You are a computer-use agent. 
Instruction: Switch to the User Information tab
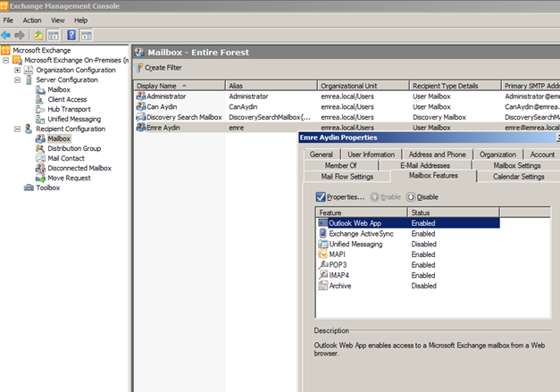pyautogui.click(x=372, y=154)
